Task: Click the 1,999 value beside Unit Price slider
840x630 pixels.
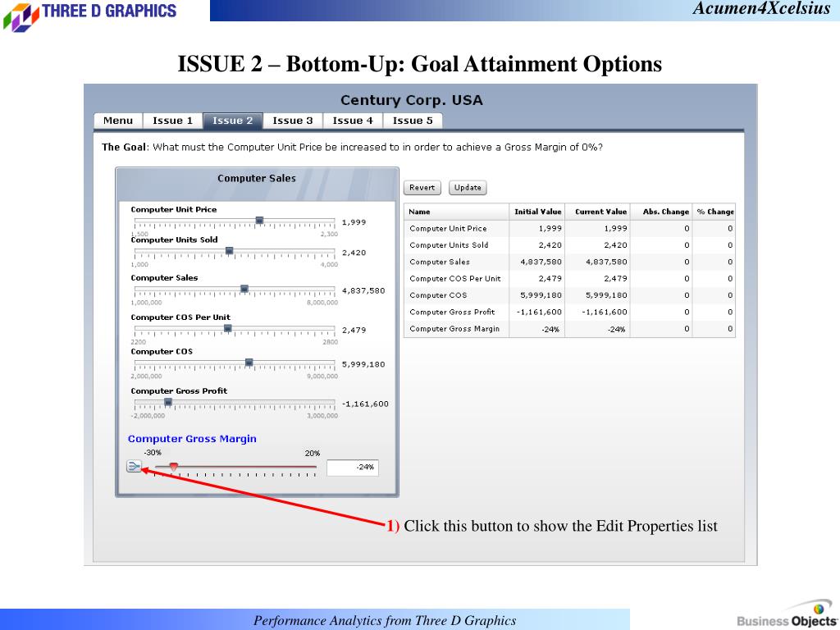Action: click(x=354, y=222)
